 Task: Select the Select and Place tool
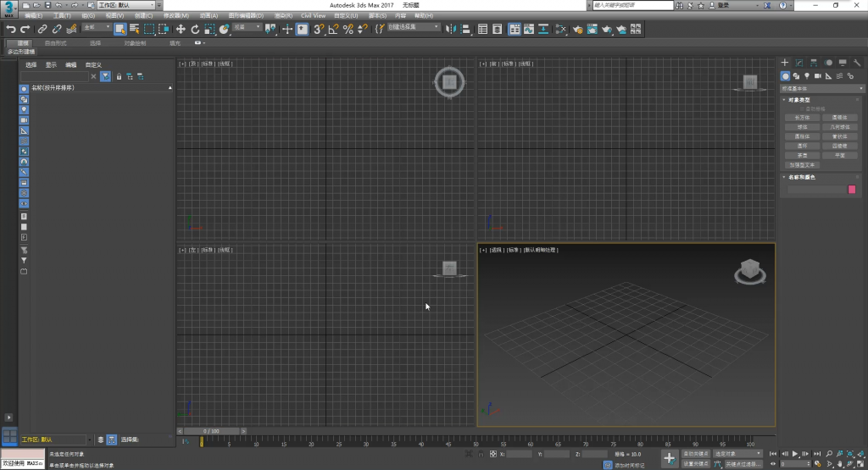(x=224, y=30)
